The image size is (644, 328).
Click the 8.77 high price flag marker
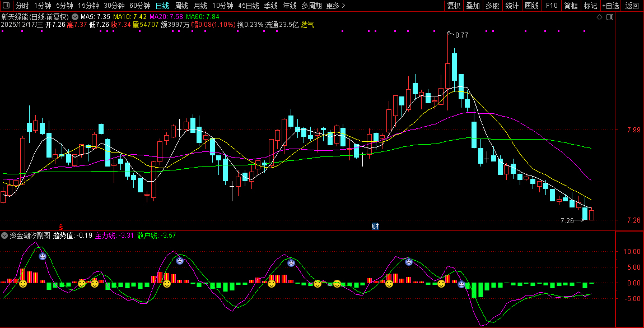coord(461,35)
